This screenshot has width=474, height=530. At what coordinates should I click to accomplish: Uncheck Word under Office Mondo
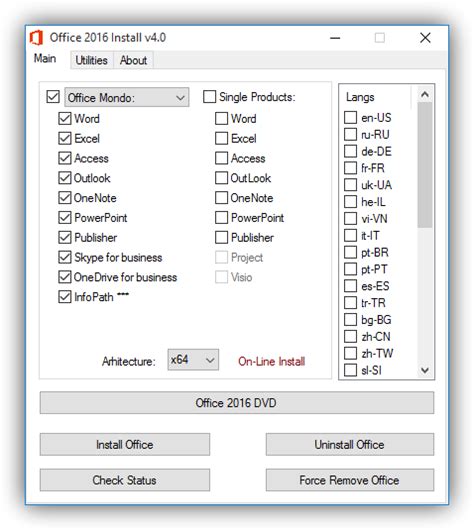[65, 118]
